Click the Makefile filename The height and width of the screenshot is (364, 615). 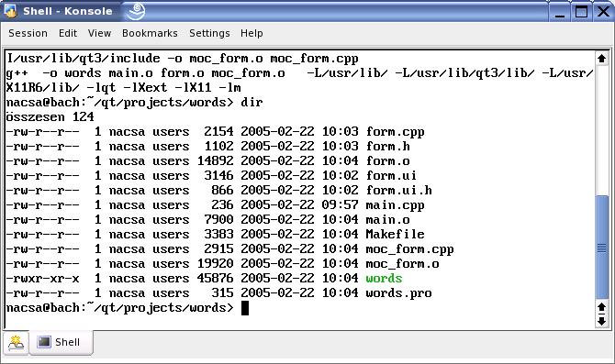(396, 235)
